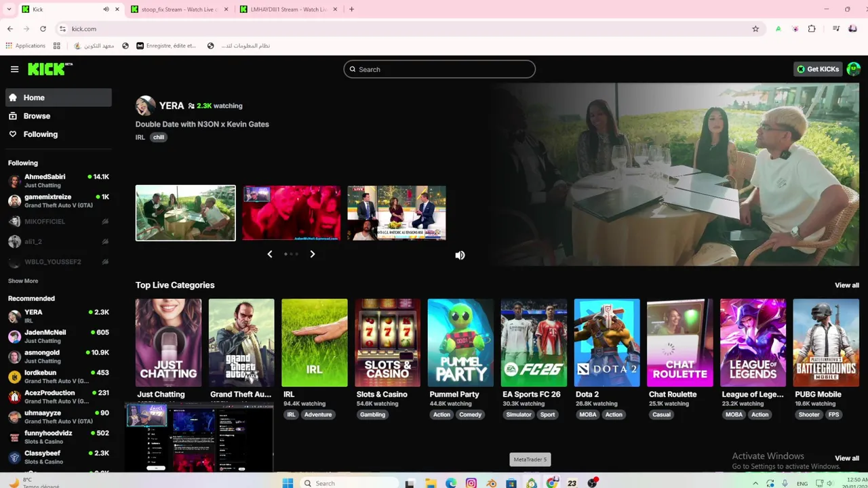Screen dimensions: 868x488
Task: Open the Pummel Party category card
Action: point(461,343)
